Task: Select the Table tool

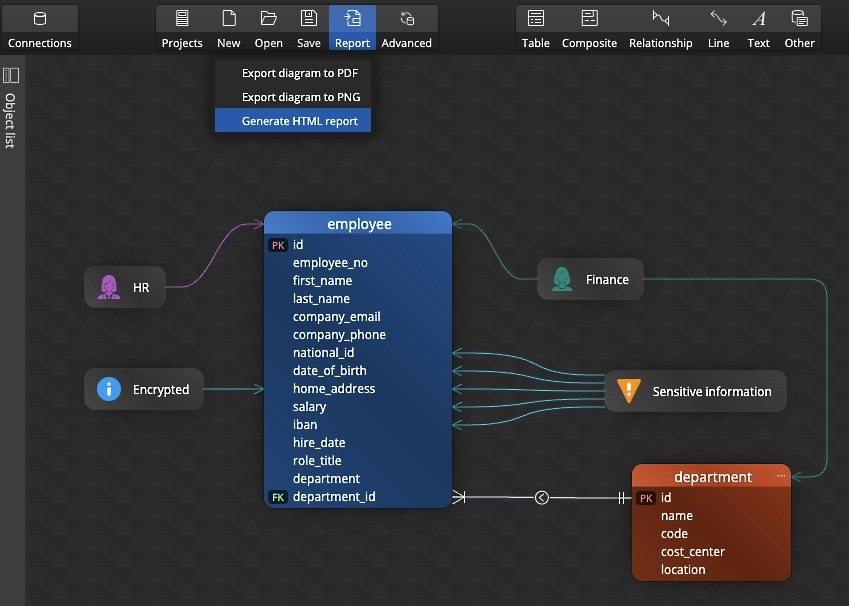Action: click(535, 28)
